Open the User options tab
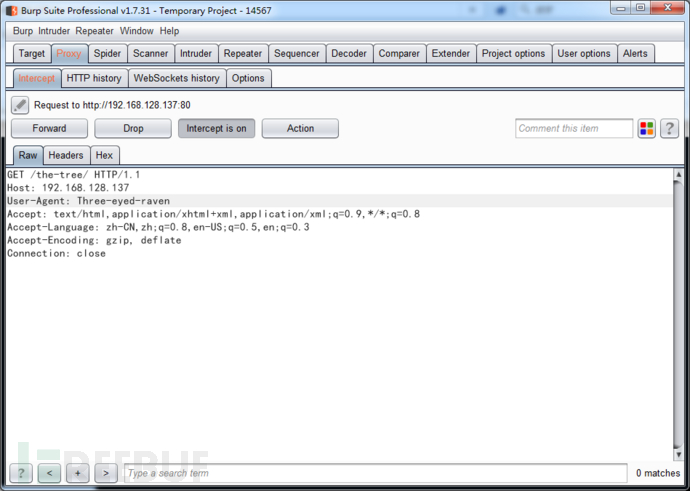The height and width of the screenshot is (491, 690). point(584,54)
